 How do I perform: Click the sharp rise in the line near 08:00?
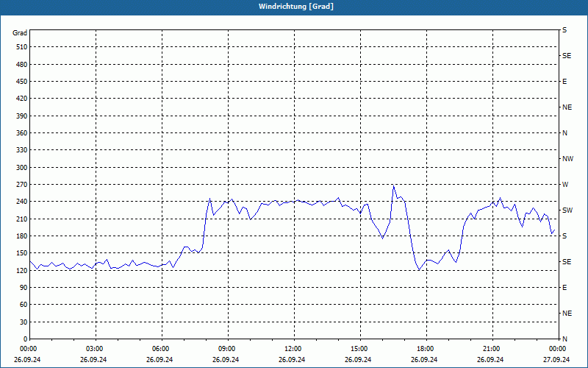pos(205,224)
